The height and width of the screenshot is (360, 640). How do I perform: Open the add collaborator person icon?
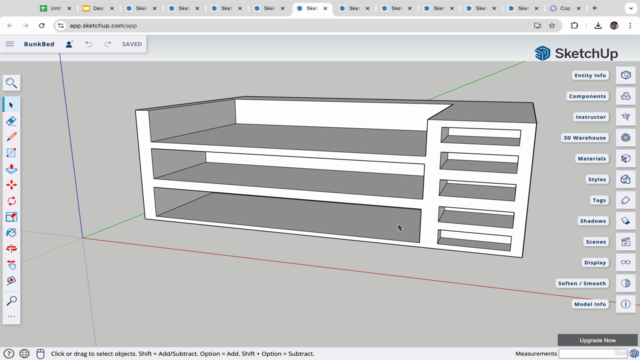pyautogui.click(x=69, y=44)
